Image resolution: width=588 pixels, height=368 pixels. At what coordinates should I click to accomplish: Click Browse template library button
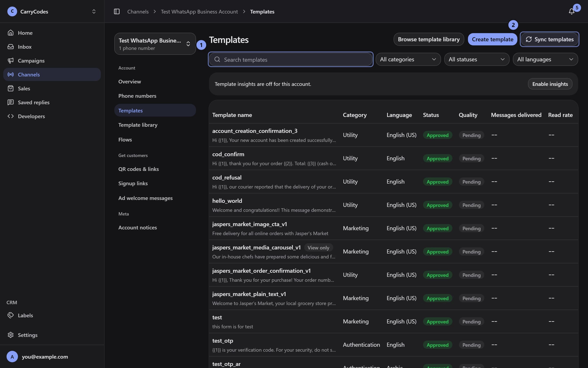tap(429, 39)
